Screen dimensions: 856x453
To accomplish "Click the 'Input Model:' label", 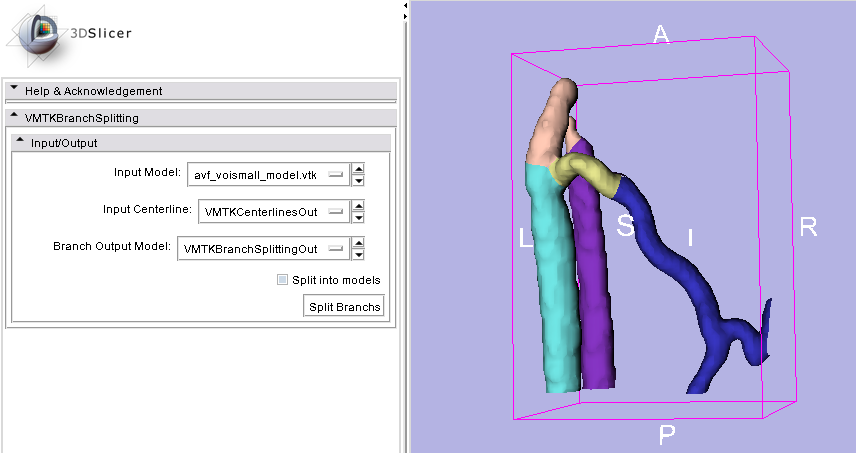I will (147, 172).
